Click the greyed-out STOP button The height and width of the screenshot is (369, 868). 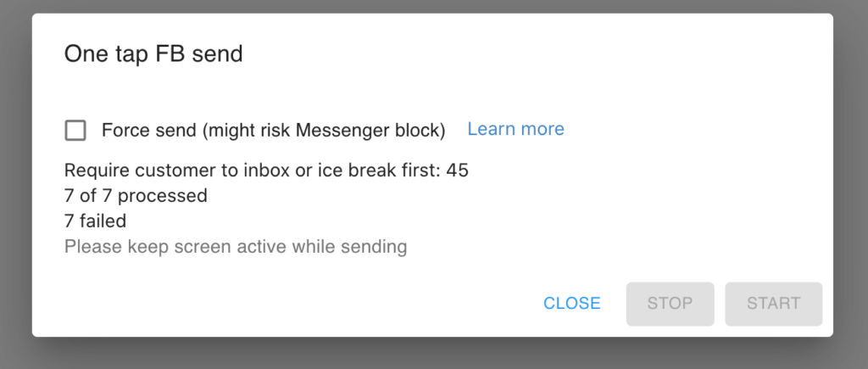tap(670, 304)
